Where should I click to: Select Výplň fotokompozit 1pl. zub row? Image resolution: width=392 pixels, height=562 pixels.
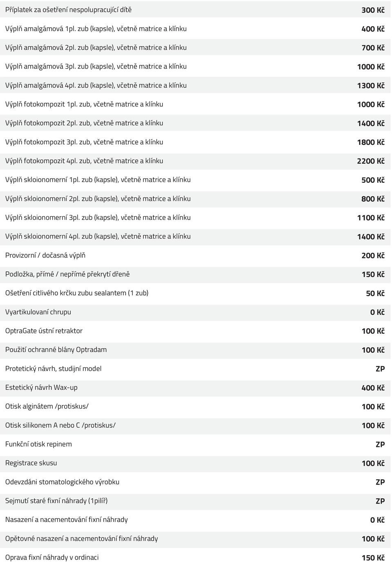(195, 104)
